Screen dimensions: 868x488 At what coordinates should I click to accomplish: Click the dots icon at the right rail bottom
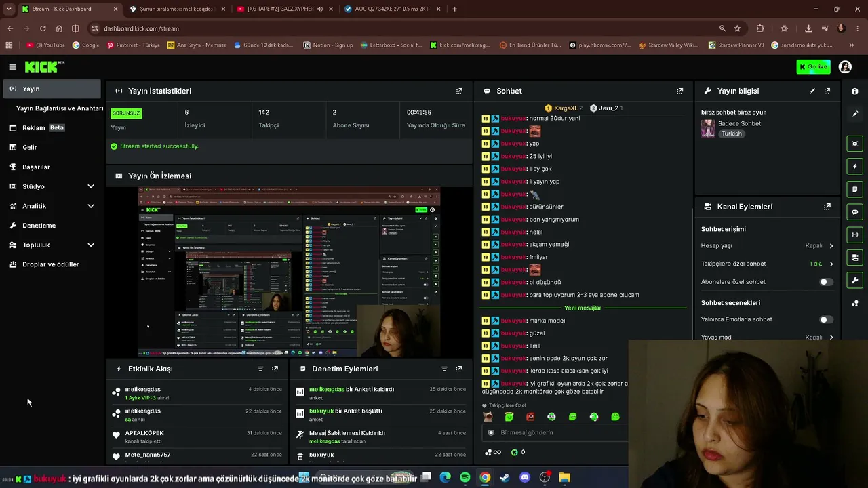(854, 303)
